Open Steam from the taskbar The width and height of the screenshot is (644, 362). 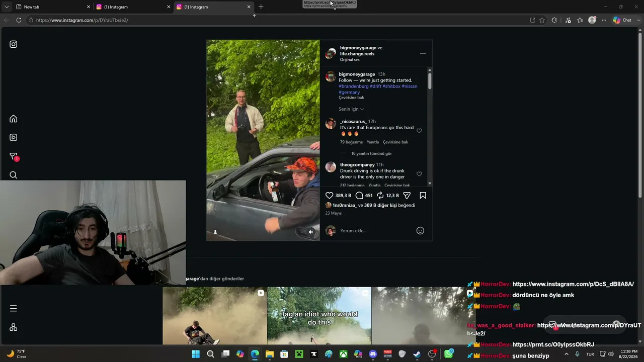(x=417, y=354)
